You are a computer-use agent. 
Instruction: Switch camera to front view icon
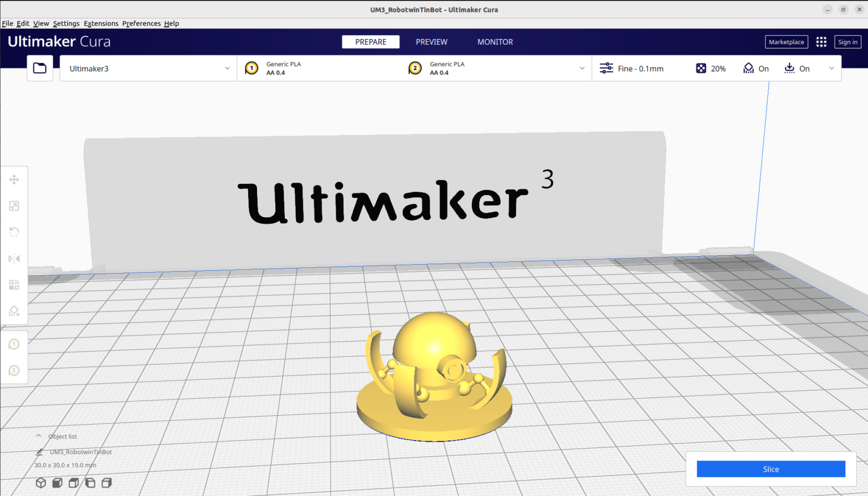point(57,482)
